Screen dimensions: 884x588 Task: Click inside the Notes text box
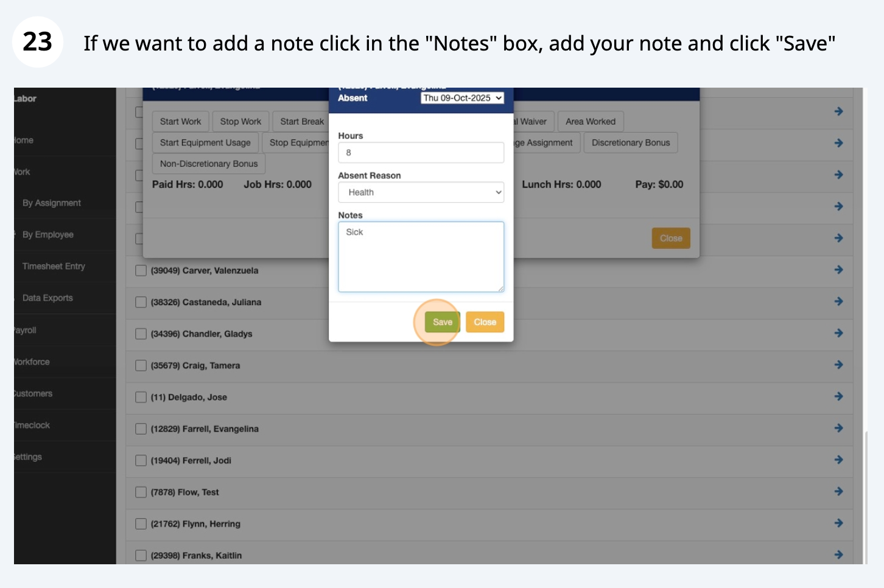421,256
